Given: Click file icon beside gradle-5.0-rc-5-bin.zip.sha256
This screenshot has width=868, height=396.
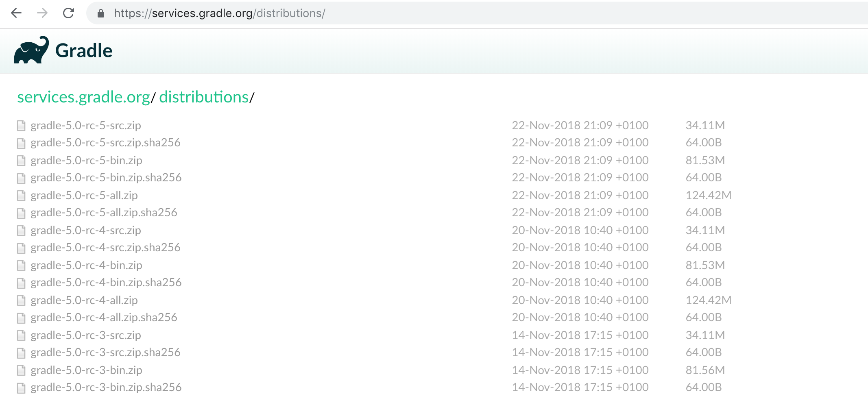Looking at the screenshot, I should click(x=21, y=178).
